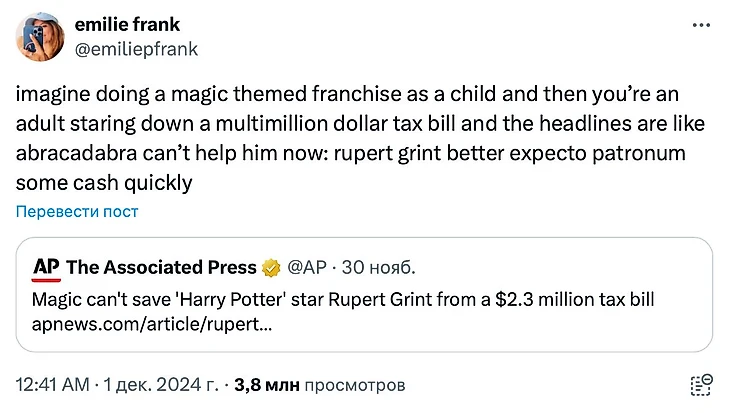Click the 12:41 AM timestamp
This screenshot has width=730, height=413.
[x=52, y=384]
